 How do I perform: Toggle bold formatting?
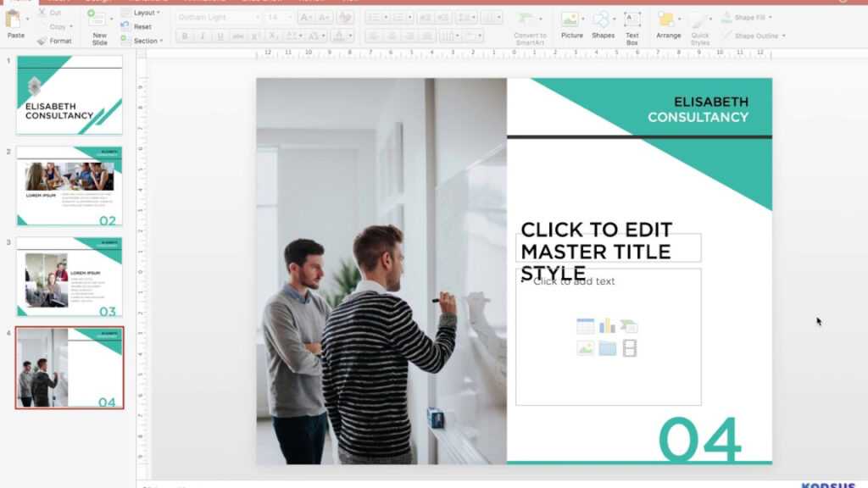point(185,36)
